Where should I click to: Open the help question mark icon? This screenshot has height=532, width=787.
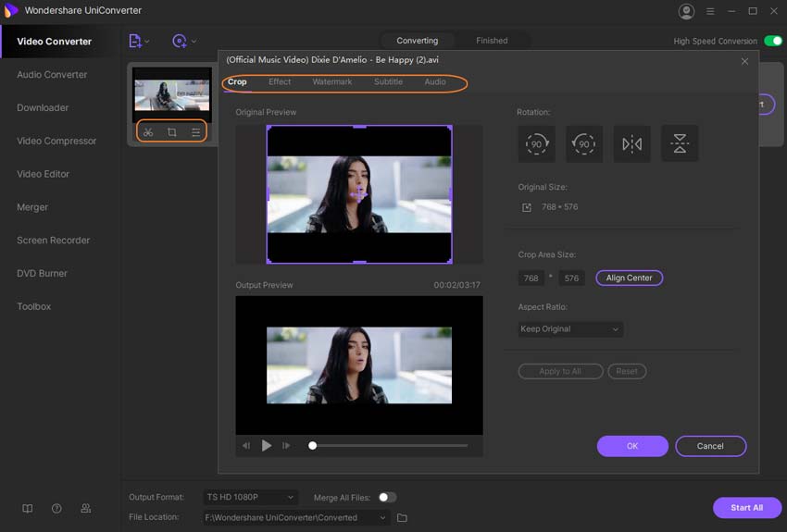coord(56,509)
